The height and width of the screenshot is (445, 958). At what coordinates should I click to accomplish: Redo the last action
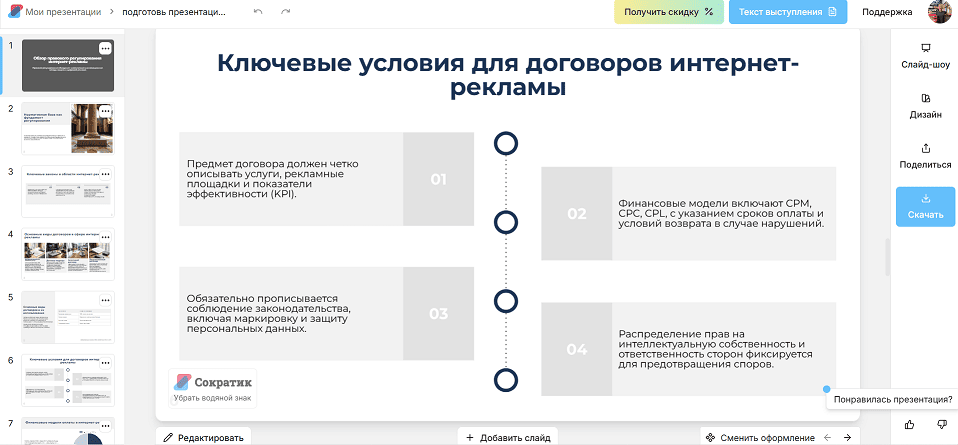pyautogui.click(x=285, y=12)
